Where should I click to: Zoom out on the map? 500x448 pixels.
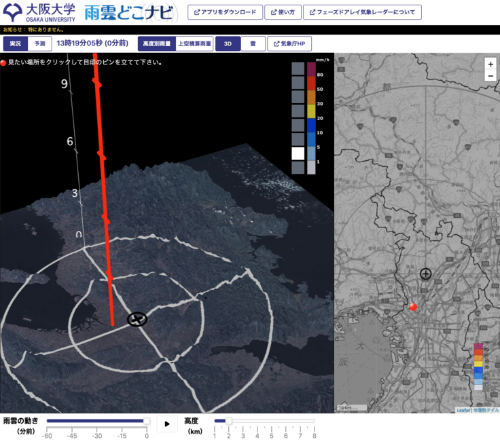(x=490, y=76)
